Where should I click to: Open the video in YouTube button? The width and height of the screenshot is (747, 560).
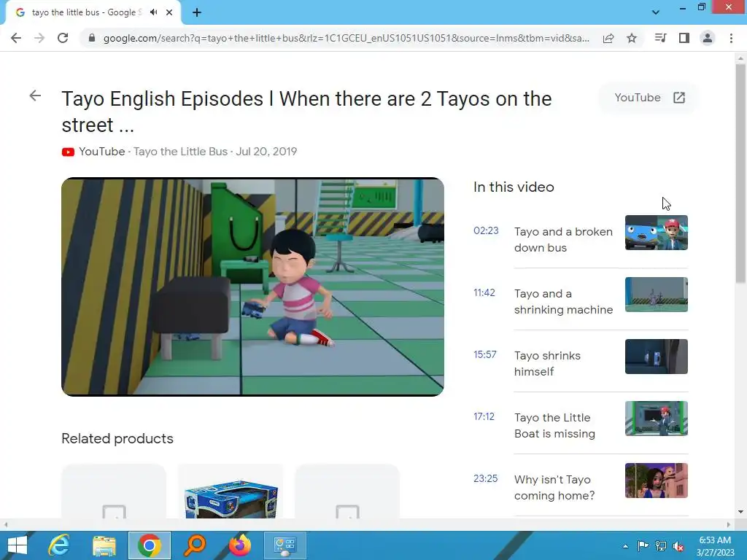[x=649, y=98]
